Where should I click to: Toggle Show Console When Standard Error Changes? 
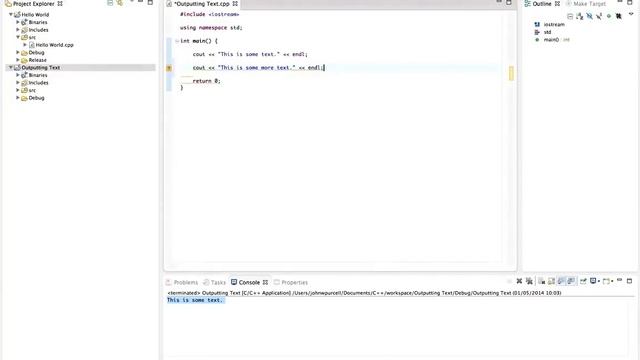pyautogui.click(x=571, y=281)
